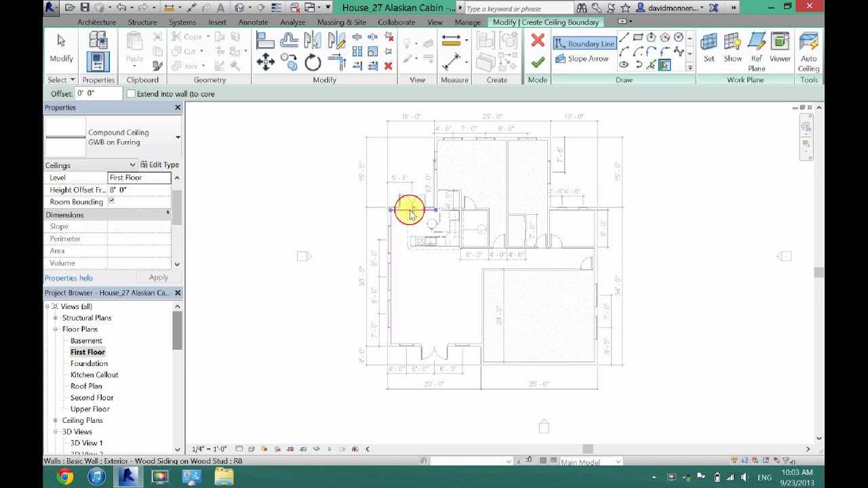Select the Circle draw tool

679,37
